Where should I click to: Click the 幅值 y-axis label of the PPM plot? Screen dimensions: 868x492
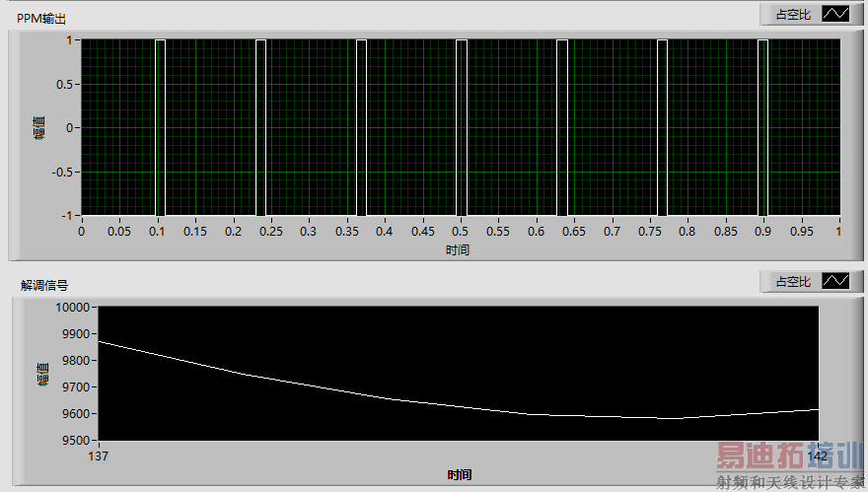[39, 128]
